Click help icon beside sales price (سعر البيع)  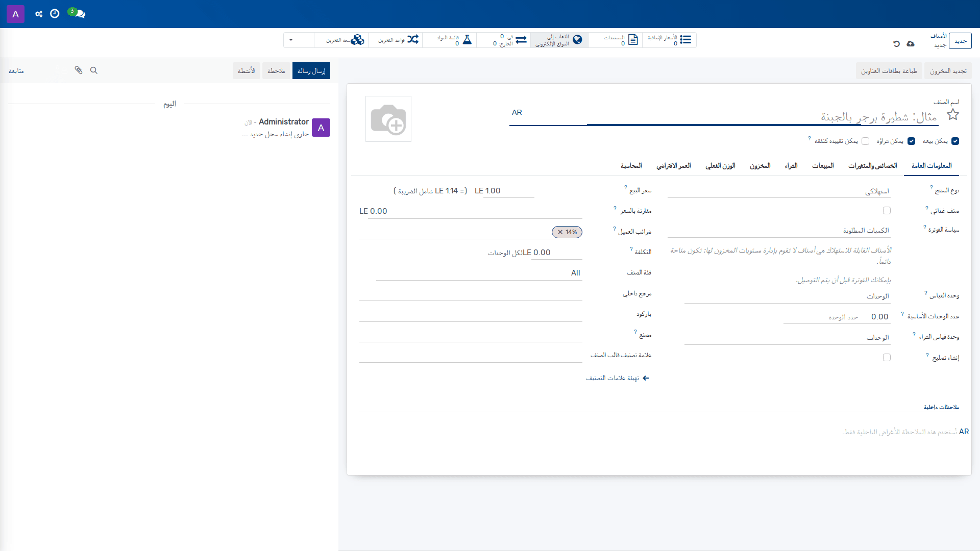(626, 187)
